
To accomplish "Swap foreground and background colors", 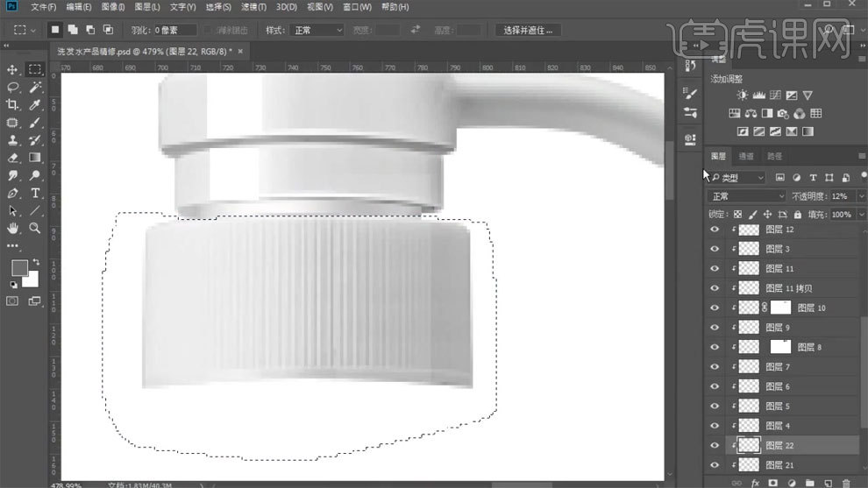I will pyautogui.click(x=37, y=262).
